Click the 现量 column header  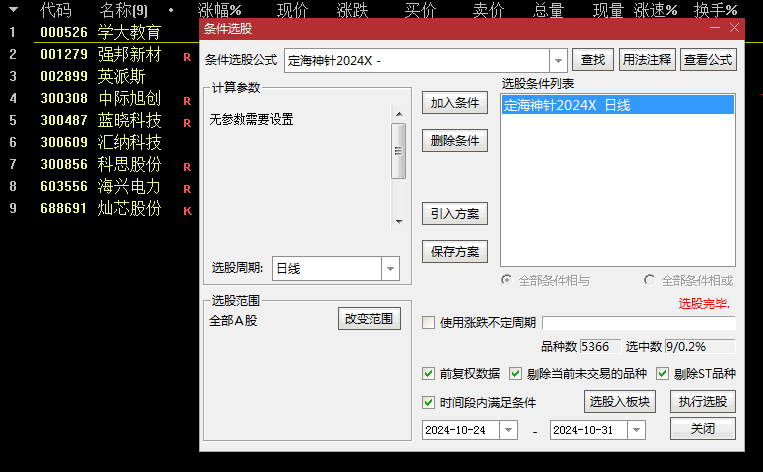(x=608, y=10)
